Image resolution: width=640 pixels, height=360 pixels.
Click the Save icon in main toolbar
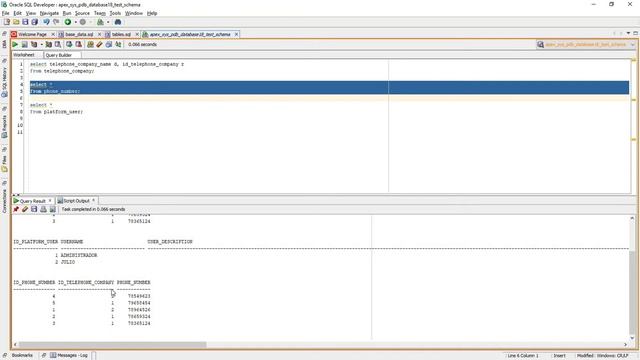coord(25,22)
